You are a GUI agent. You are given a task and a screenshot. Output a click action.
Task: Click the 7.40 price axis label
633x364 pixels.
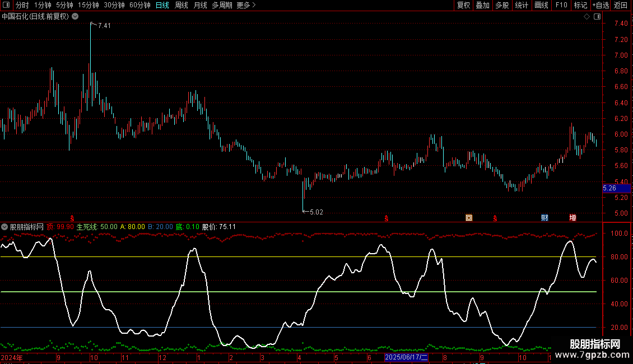tap(621, 24)
